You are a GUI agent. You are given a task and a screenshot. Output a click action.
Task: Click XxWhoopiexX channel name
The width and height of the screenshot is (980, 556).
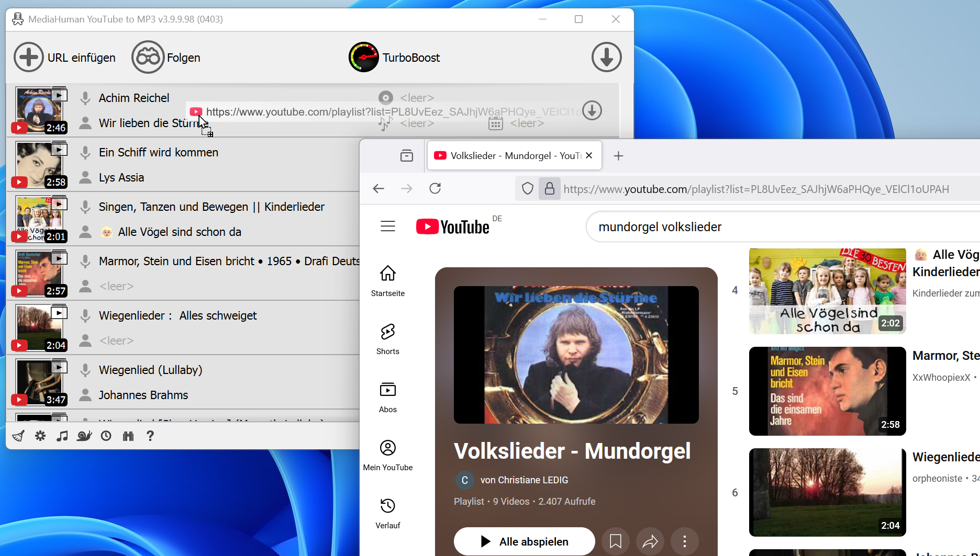pos(941,377)
